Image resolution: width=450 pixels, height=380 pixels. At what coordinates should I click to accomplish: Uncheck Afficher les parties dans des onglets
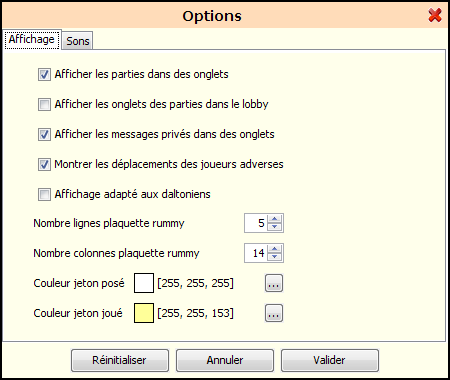pyautogui.click(x=44, y=74)
